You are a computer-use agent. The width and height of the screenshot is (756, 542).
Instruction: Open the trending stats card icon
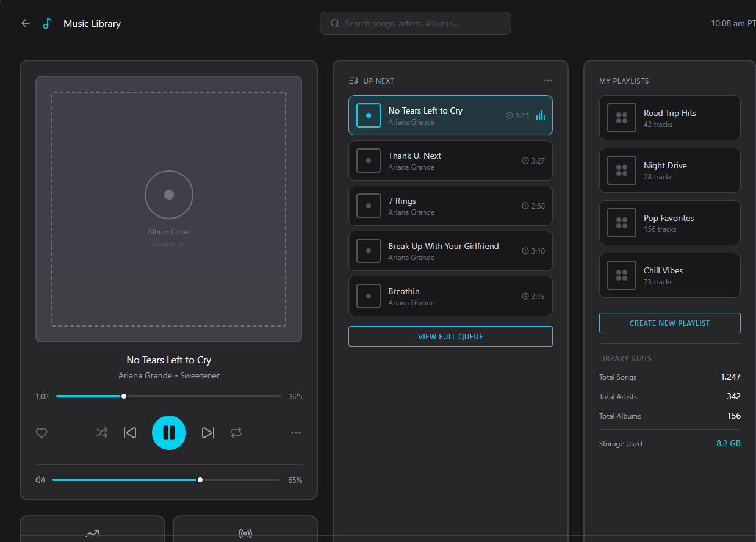point(92,533)
